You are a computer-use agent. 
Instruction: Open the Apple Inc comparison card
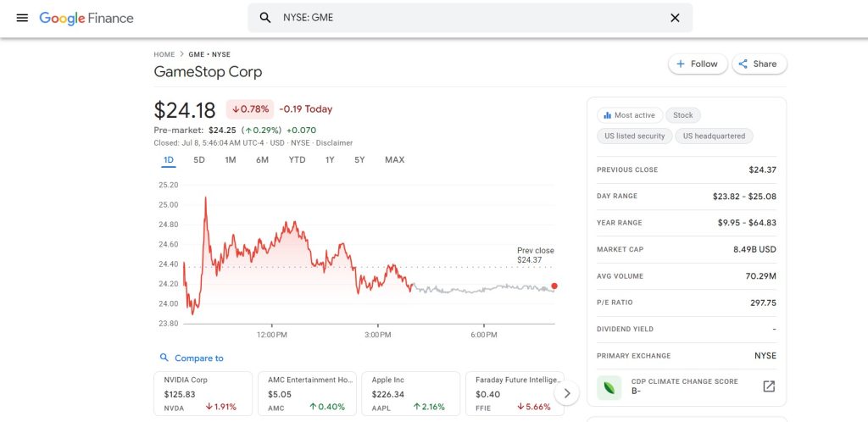tap(411, 394)
